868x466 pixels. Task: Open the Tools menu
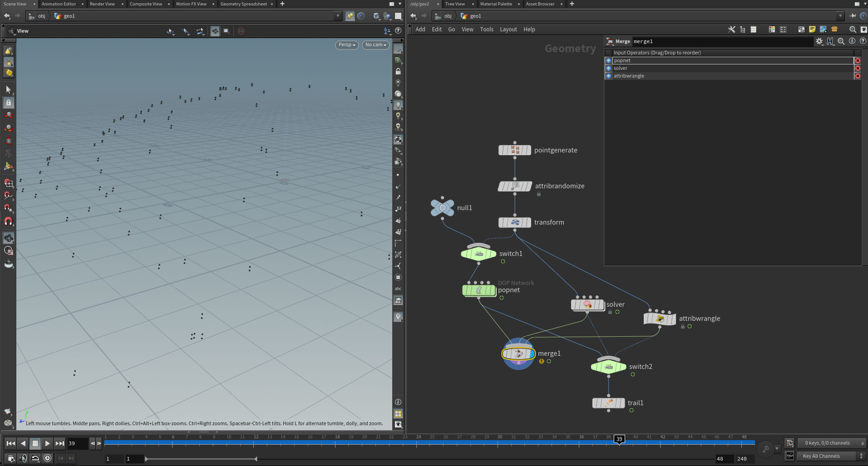tap(487, 29)
